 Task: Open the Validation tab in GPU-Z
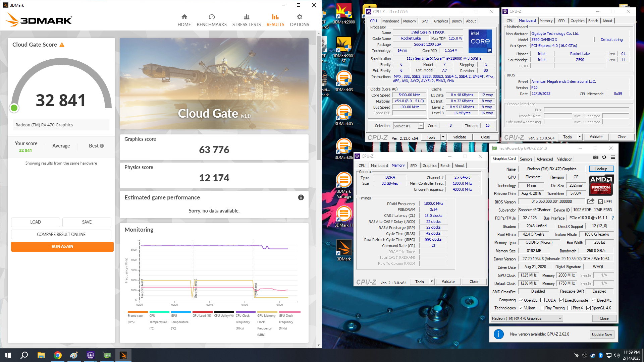[x=565, y=159]
